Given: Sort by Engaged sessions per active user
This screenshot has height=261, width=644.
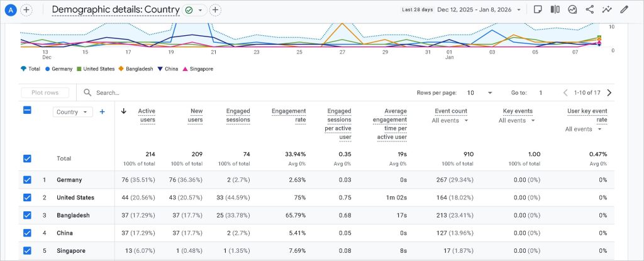Looking at the screenshot, I should [339, 124].
